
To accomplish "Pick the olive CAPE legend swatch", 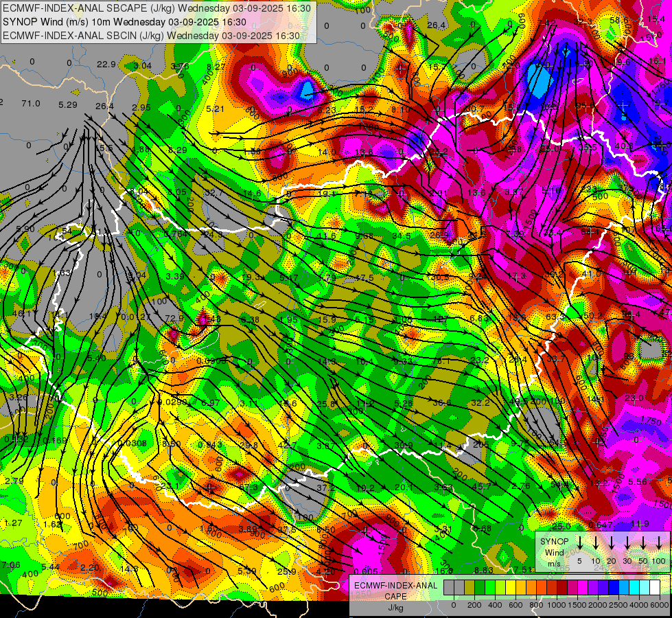I will tap(470, 587).
